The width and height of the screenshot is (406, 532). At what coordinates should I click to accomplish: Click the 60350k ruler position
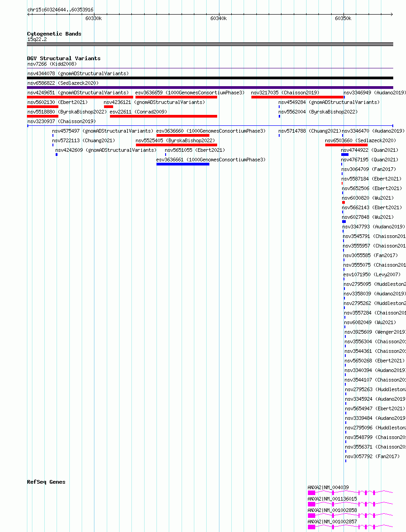pos(343,18)
